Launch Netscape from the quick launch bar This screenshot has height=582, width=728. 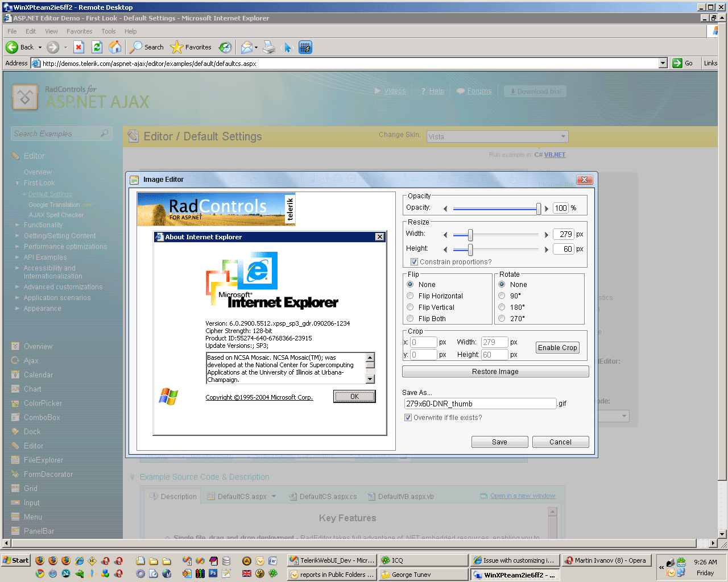(x=66, y=573)
